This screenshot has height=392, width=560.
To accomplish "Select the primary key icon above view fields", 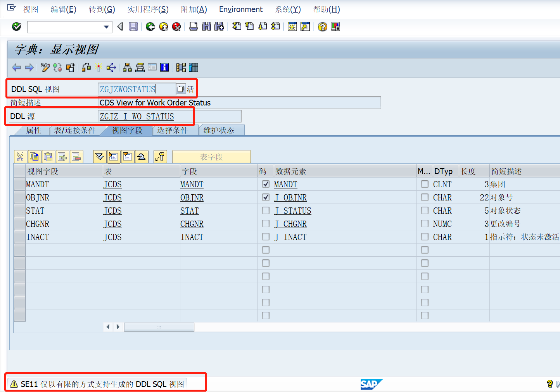I will click(x=160, y=156).
